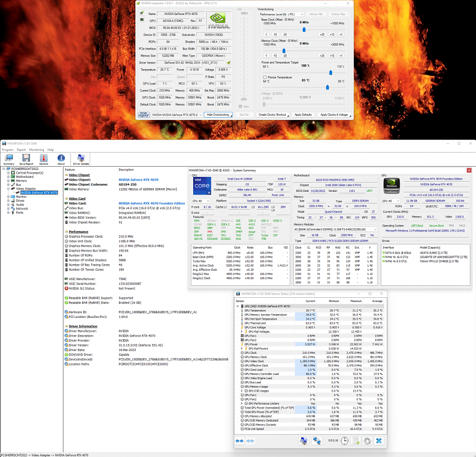Image resolution: width=476 pixels, height=457 pixels.
Task: Click the shrink columns inward-arrows icon in Sensor Status
Action: click(x=250, y=441)
